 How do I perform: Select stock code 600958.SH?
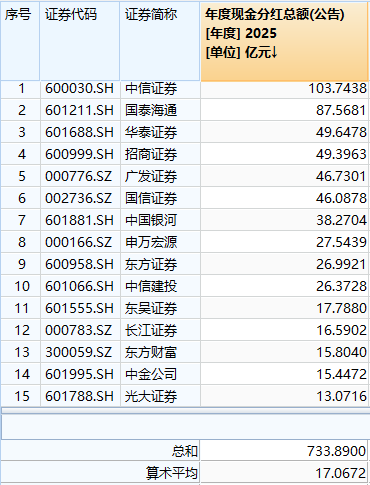pyautogui.click(x=80, y=264)
